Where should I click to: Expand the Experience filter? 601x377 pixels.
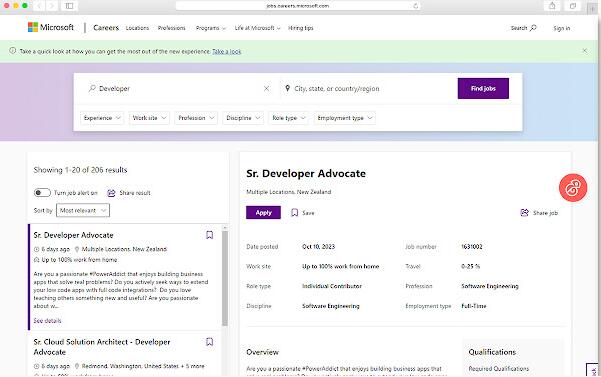pos(102,118)
